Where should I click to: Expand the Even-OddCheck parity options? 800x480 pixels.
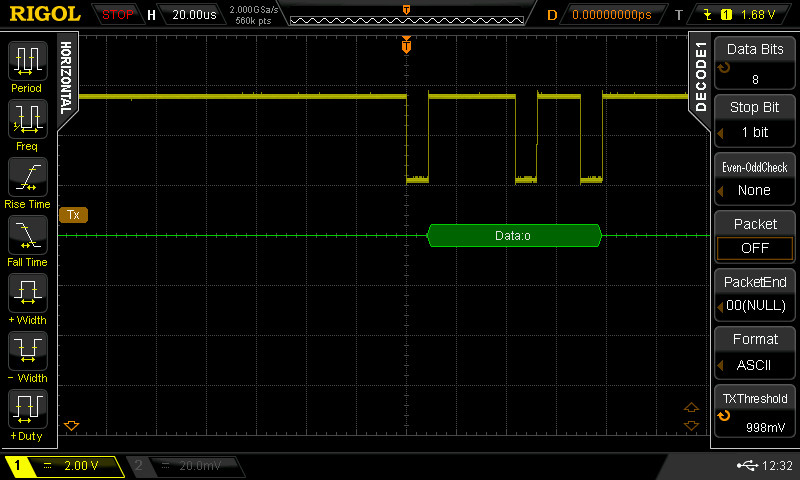coord(755,179)
